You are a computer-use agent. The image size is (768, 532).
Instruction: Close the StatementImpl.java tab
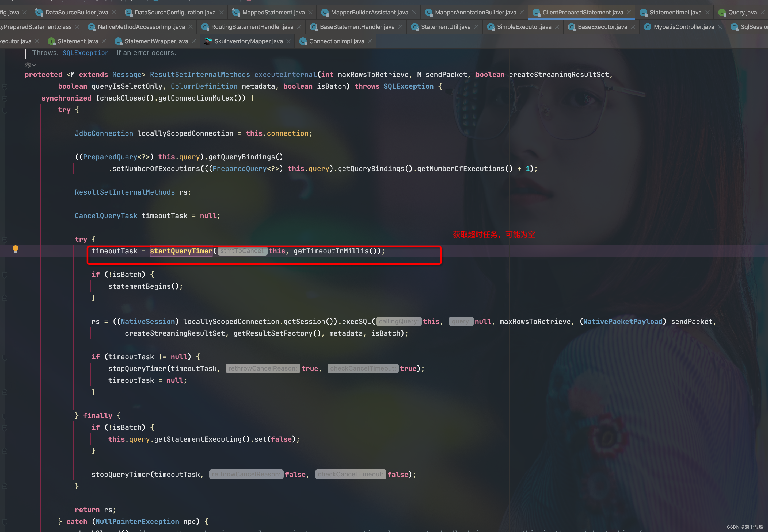tap(707, 12)
